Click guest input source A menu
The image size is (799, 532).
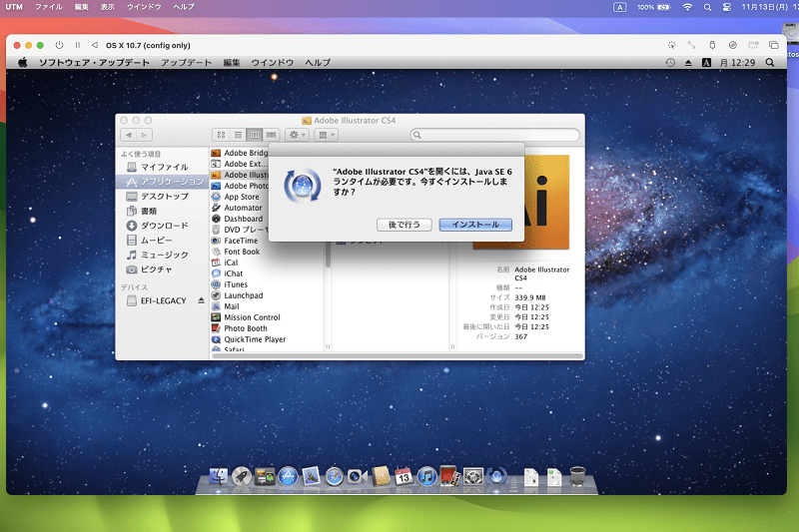706,63
